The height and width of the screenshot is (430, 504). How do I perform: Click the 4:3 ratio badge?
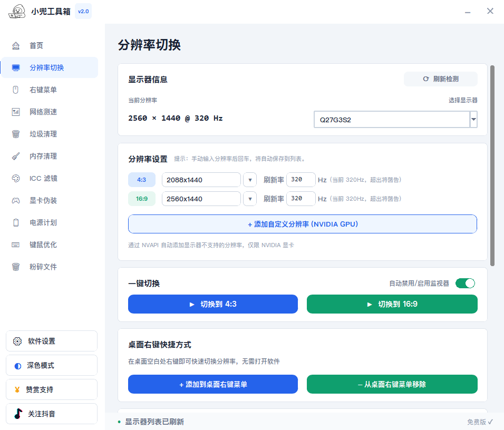(142, 180)
